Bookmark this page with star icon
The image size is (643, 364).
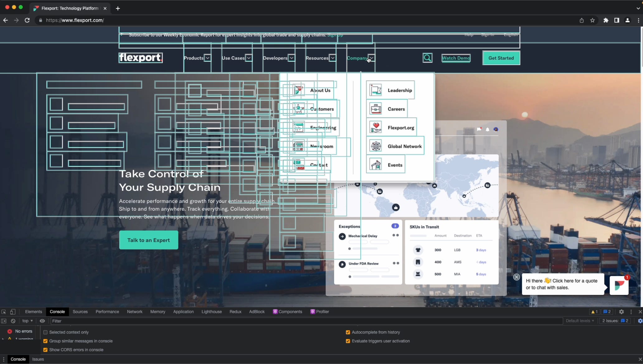pos(592,20)
